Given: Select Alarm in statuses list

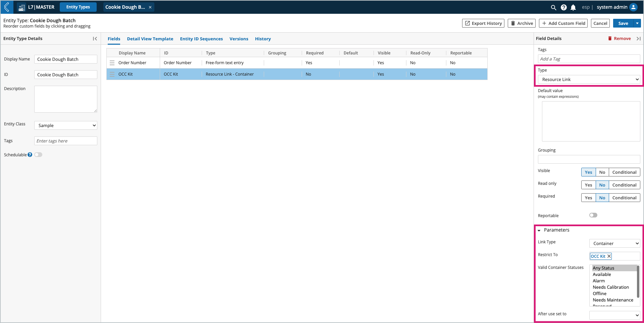Looking at the screenshot, I should (614, 281).
